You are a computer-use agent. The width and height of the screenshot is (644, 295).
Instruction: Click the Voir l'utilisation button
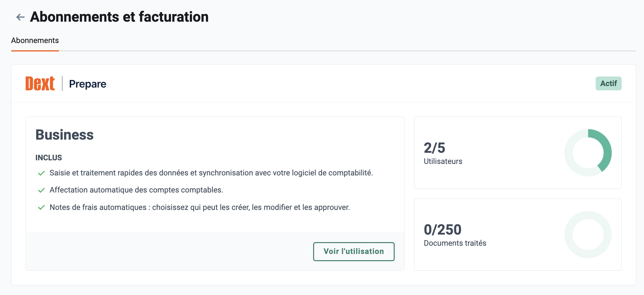pyautogui.click(x=354, y=251)
